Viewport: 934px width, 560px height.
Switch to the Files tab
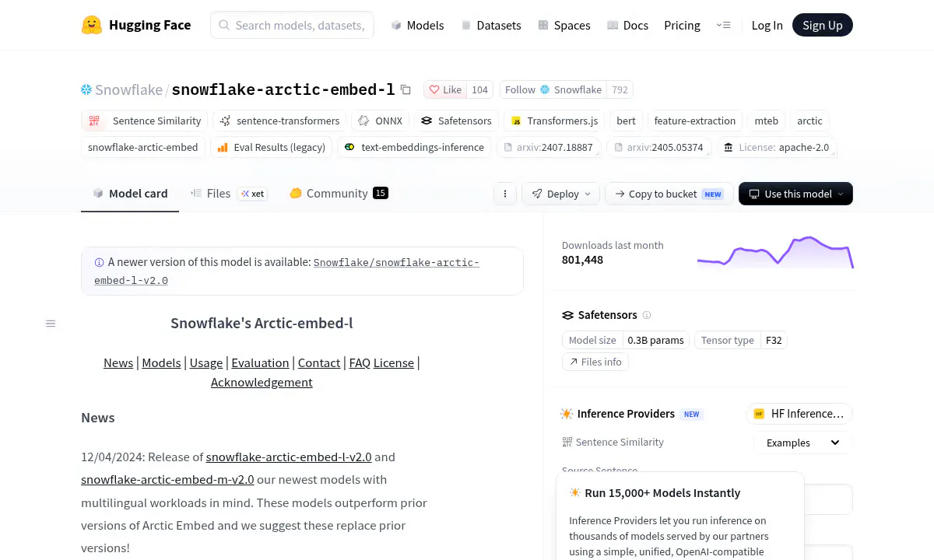[229, 194]
